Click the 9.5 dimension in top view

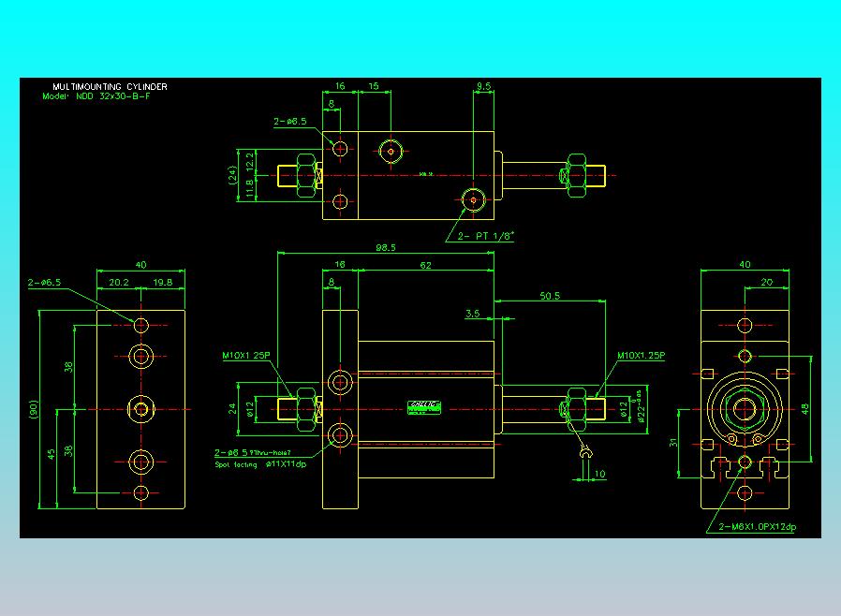point(483,86)
